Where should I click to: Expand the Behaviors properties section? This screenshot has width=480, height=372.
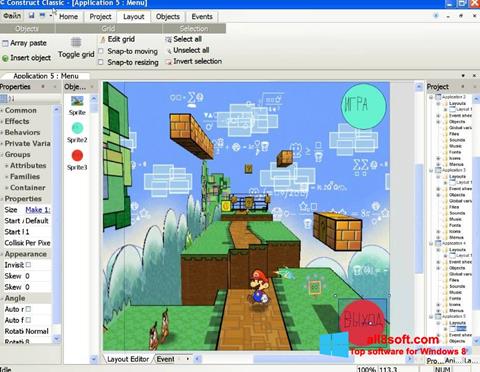(x=22, y=132)
